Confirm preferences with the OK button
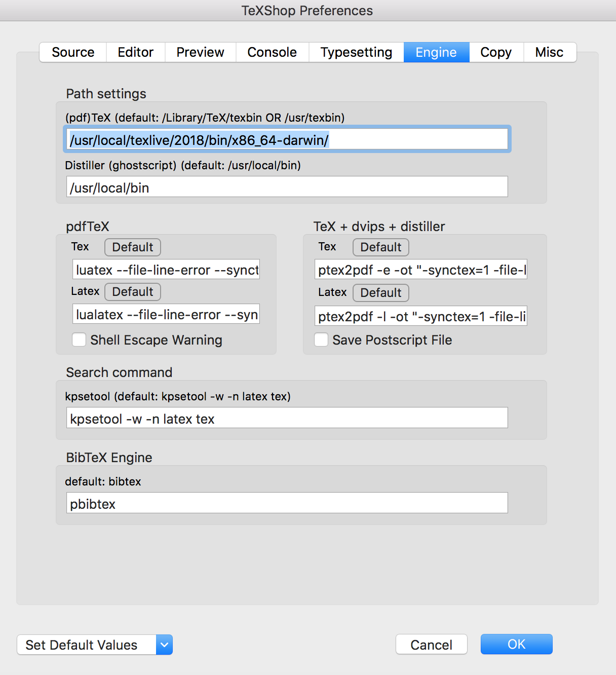616x675 pixels. click(516, 644)
